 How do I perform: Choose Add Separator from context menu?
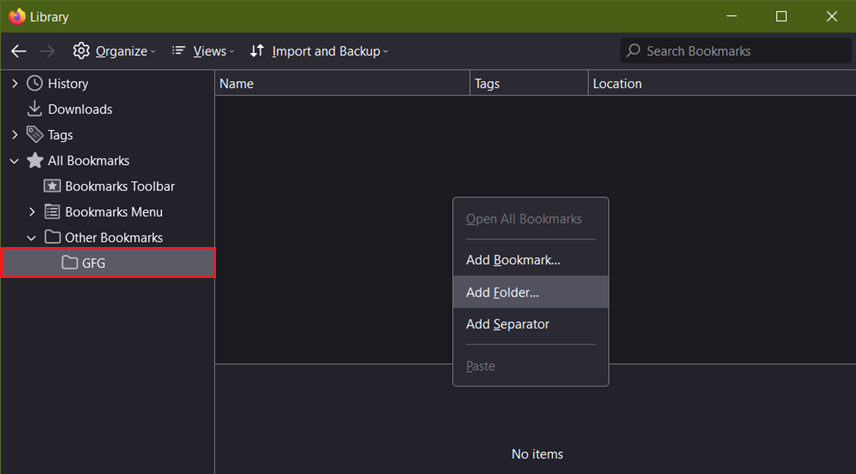coord(531,324)
